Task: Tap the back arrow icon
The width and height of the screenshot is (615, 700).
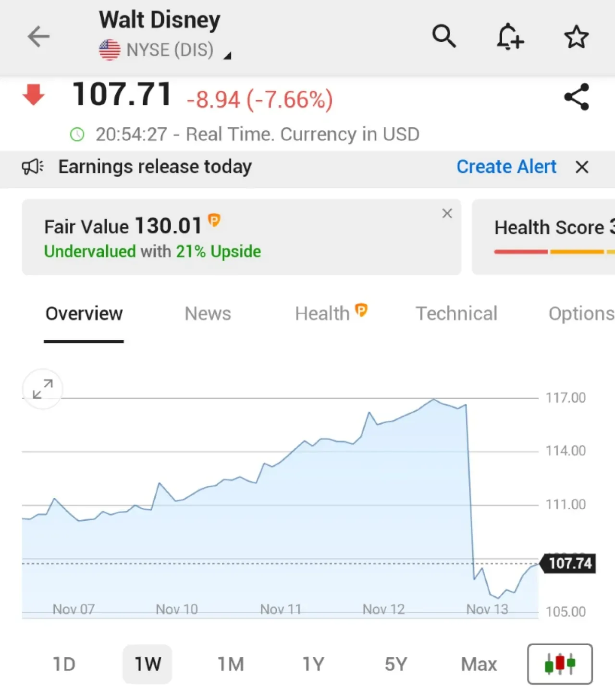Action: pyautogui.click(x=39, y=37)
